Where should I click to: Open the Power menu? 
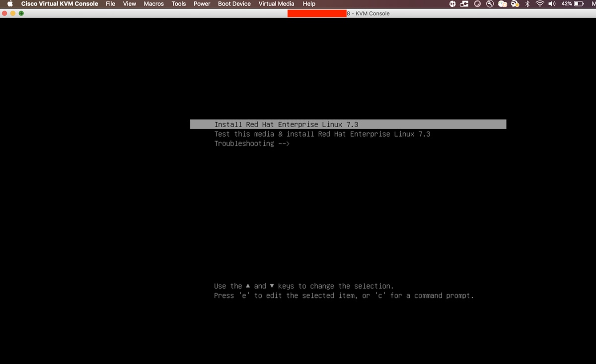202,3
